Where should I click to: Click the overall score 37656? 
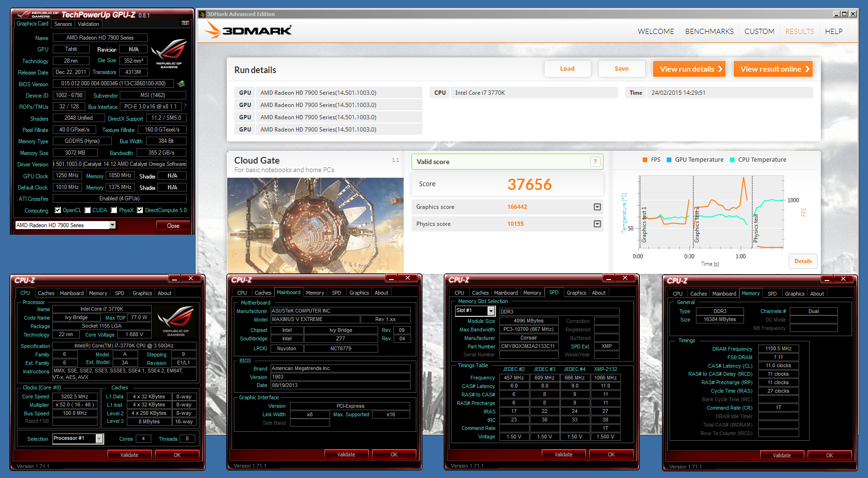coord(529,184)
